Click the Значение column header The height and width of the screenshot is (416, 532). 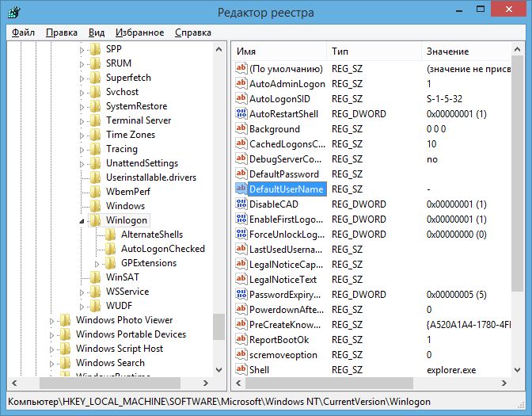point(466,52)
